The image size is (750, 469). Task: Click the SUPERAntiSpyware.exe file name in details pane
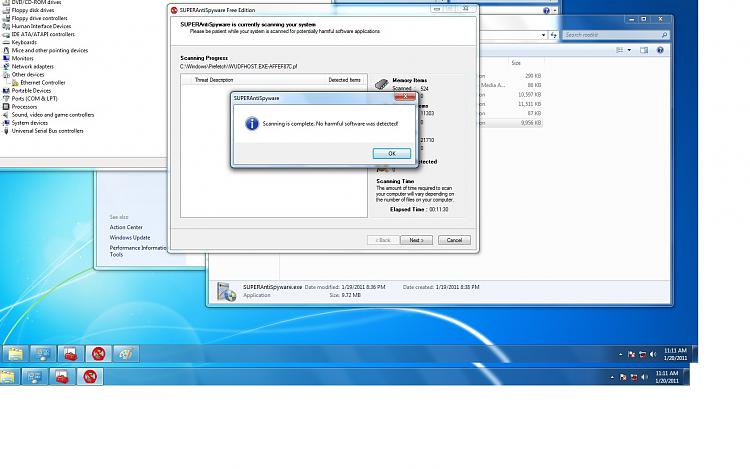point(272,287)
